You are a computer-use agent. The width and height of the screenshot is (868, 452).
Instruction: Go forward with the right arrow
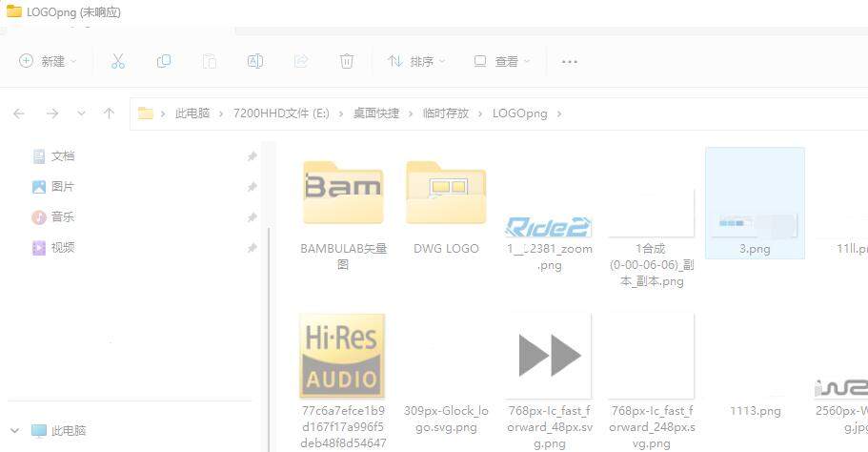pos(52,113)
